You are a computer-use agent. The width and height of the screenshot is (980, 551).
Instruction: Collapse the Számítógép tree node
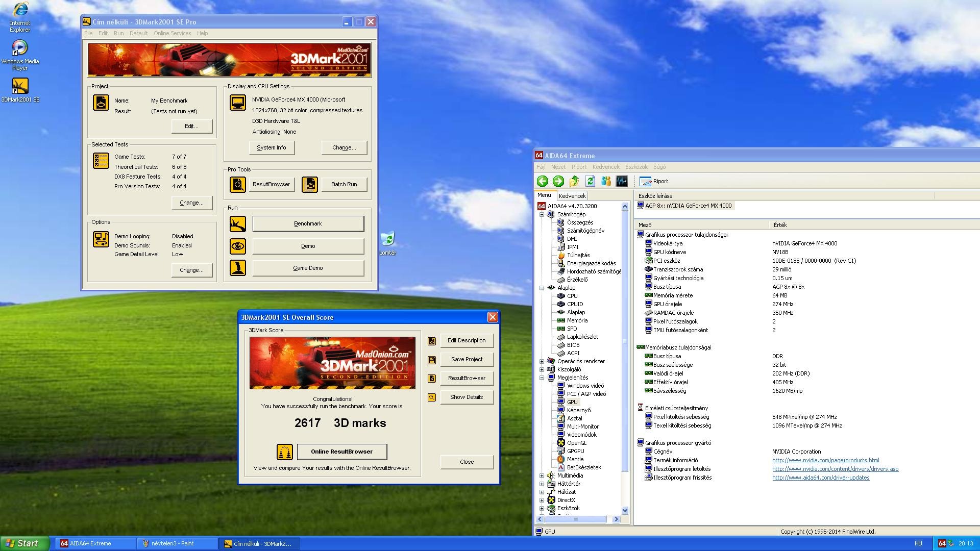coord(542,215)
